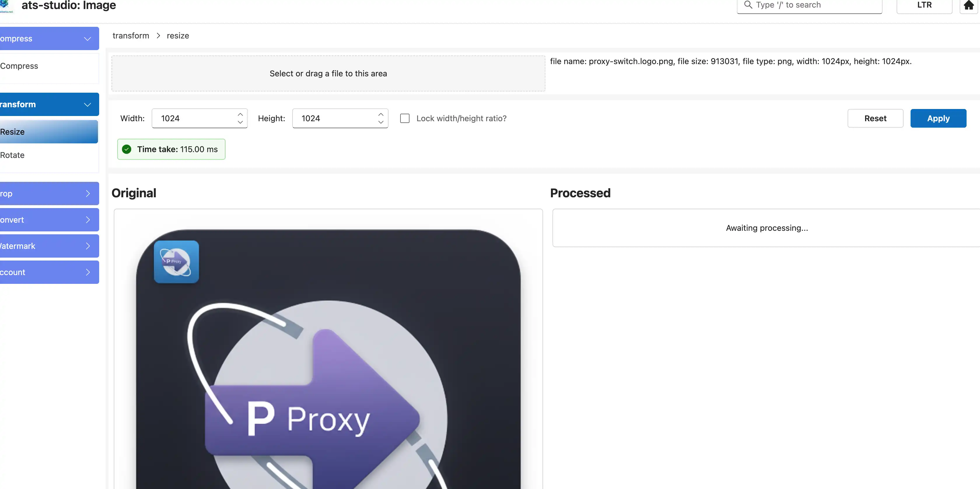Decrease height using the down stepper arrow

pos(380,122)
